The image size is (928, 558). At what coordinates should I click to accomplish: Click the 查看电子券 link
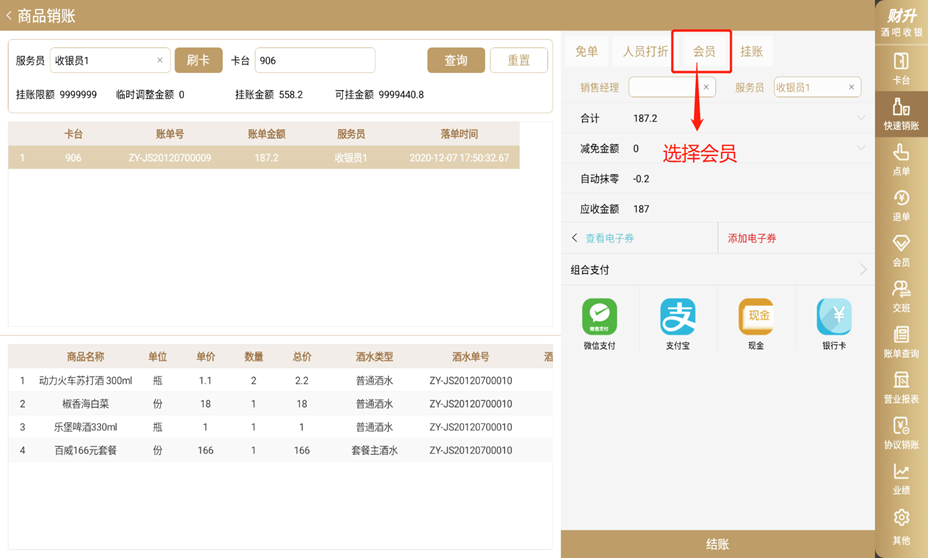click(610, 238)
